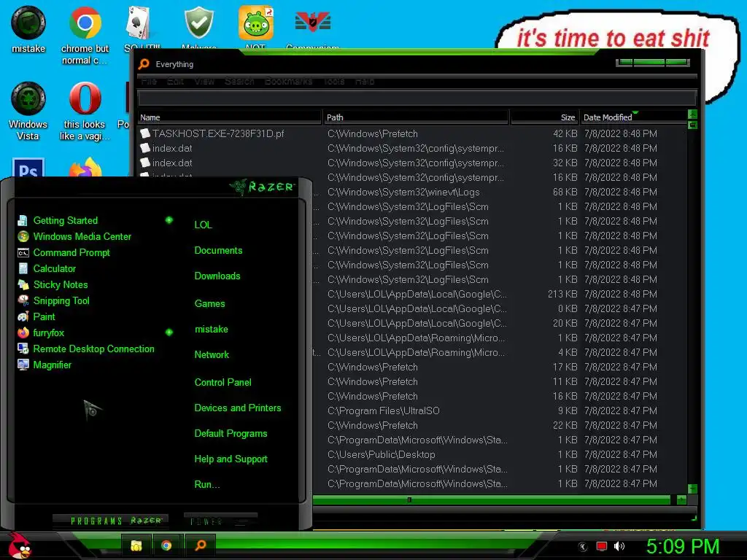Screen dimensions: 747x560
Task: Click Run... in the Start menu
Action: 206,485
